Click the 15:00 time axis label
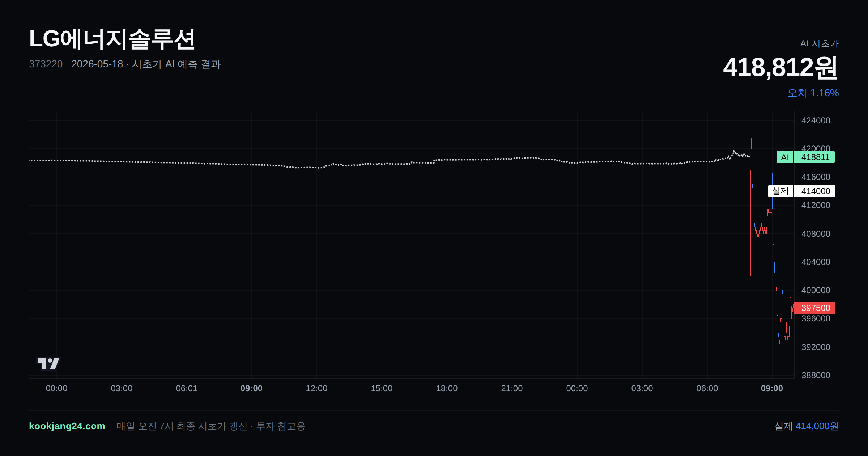Screen dimensions: 868x456 tap(382, 388)
